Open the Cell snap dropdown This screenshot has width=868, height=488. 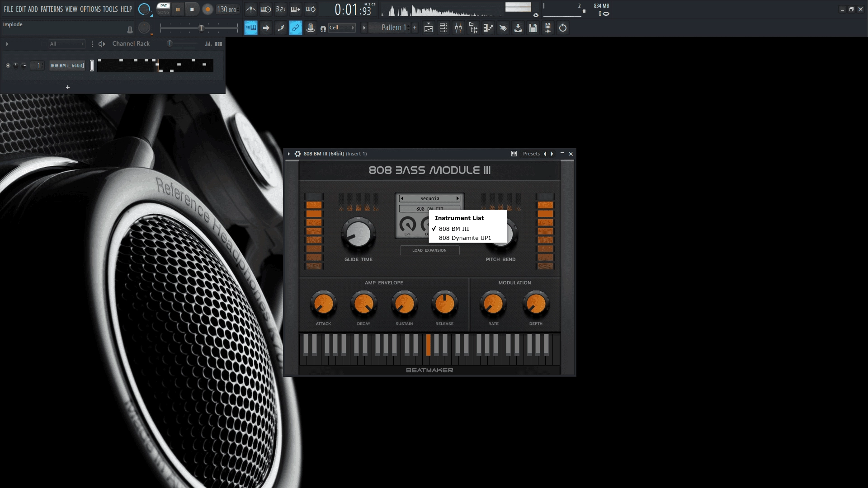[342, 28]
